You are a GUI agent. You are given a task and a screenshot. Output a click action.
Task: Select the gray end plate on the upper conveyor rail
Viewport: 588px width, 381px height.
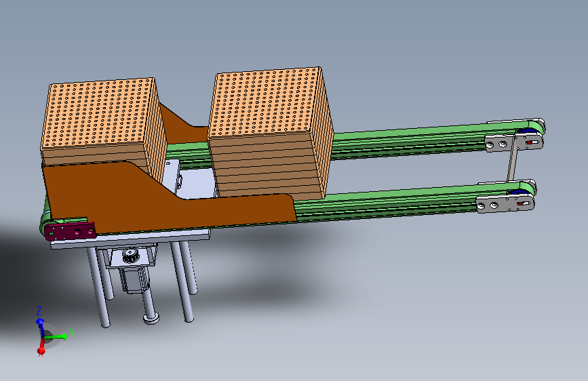point(514,142)
